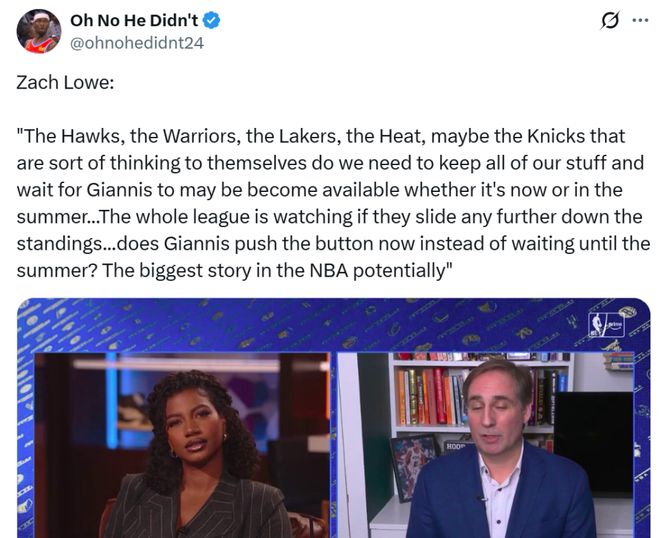
Task: Visit the Oh No He Didn't profile name
Action: 134,20
